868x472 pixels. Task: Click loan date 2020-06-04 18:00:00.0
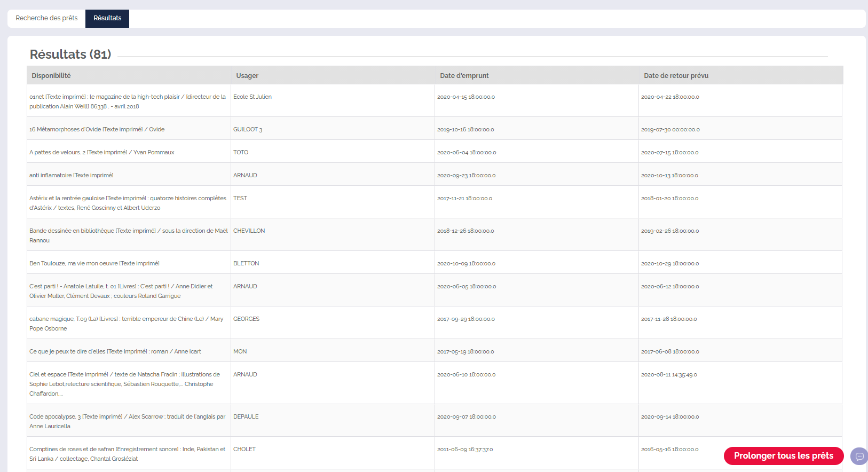467,152
